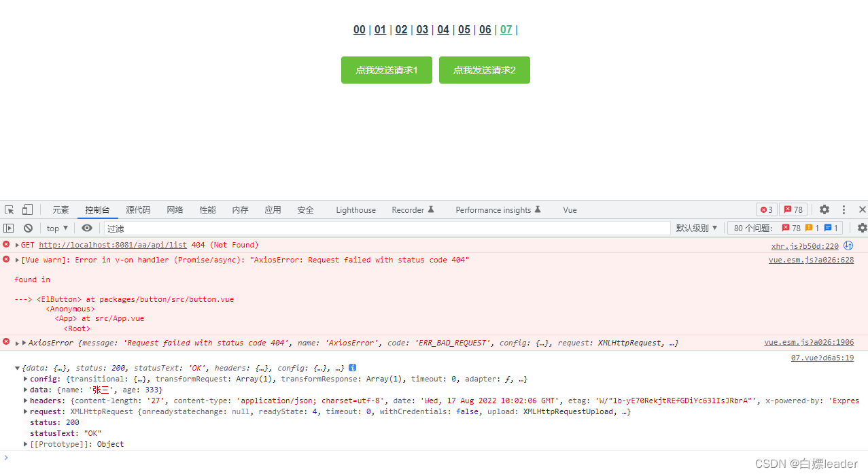Clear the console with the block icon
The width and height of the screenshot is (868, 476).
[28, 228]
